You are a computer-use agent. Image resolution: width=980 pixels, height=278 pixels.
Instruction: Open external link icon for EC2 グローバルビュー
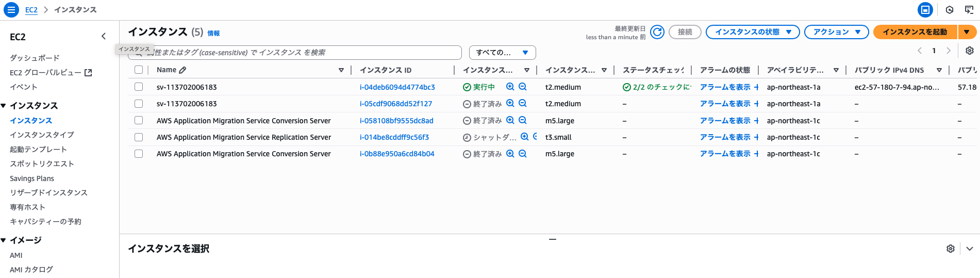[x=88, y=73]
